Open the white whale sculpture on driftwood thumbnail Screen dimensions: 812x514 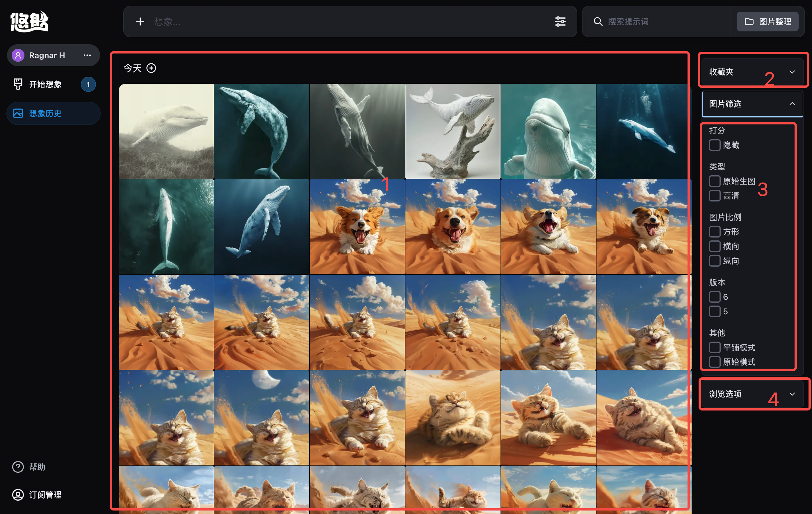453,131
